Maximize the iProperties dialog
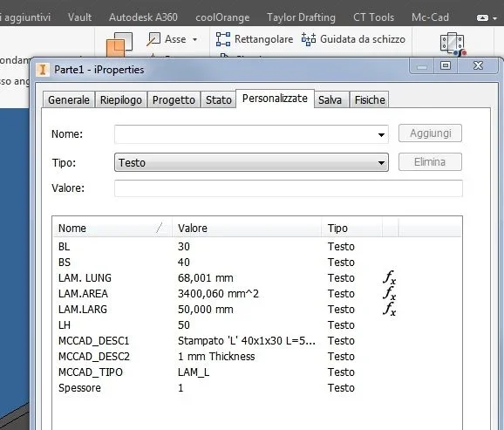The width and height of the screenshot is (504, 430). [x=446, y=65]
